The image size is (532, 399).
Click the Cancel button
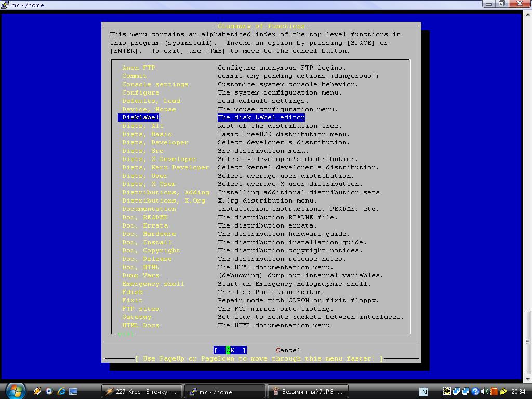[288, 350]
